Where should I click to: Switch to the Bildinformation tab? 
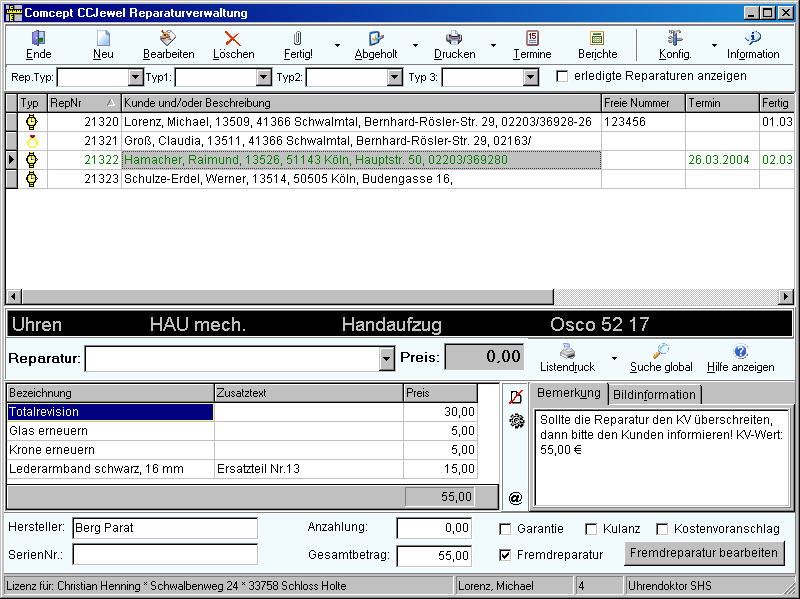pyautogui.click(x=655, y=393)
